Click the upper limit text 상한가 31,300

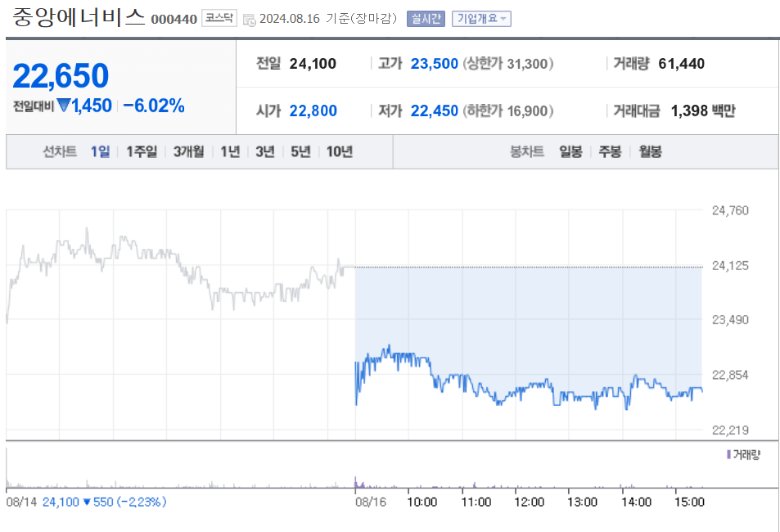508,64
